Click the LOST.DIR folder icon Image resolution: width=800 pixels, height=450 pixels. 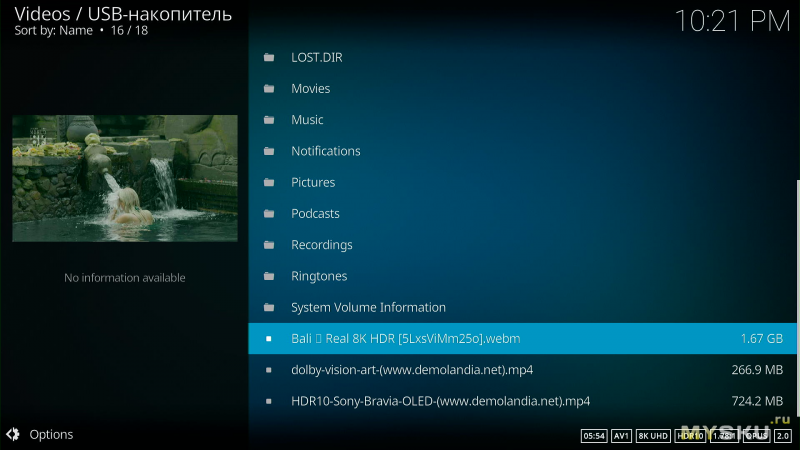(268, 58)
